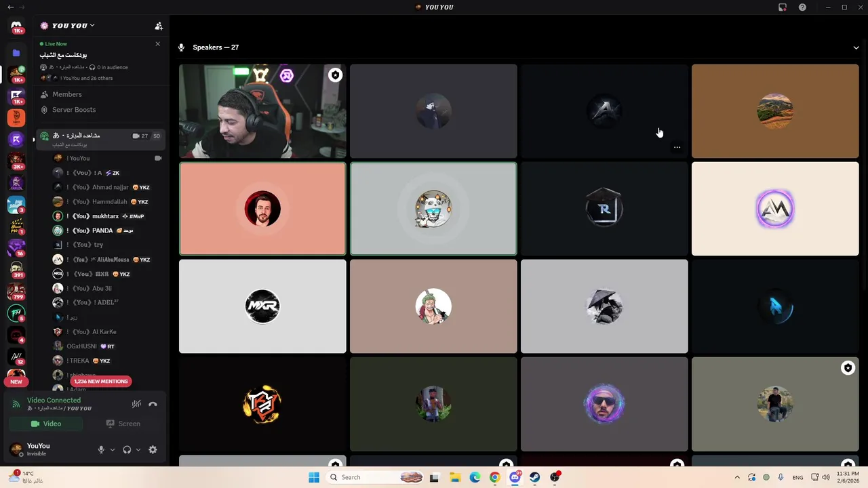The width and height of the screenshot is (868, 488).
Task: Toggle microphone mute in user panel
Action: (101, 449)
